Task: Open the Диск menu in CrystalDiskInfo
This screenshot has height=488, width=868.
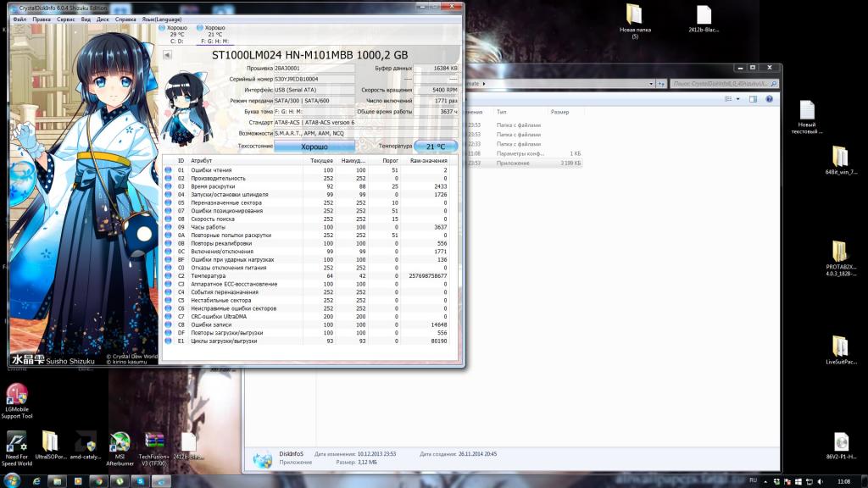Action: (103, 19)
